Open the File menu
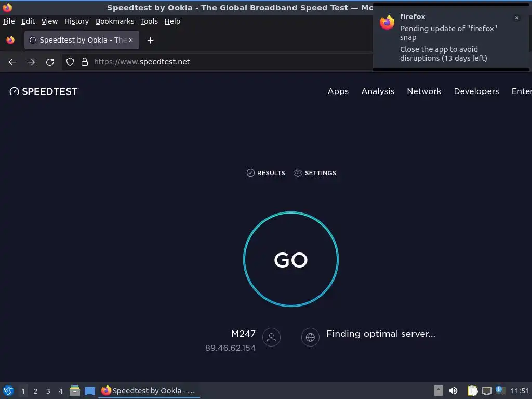Viewport: 532px width, 399px height. click(9, 21)
